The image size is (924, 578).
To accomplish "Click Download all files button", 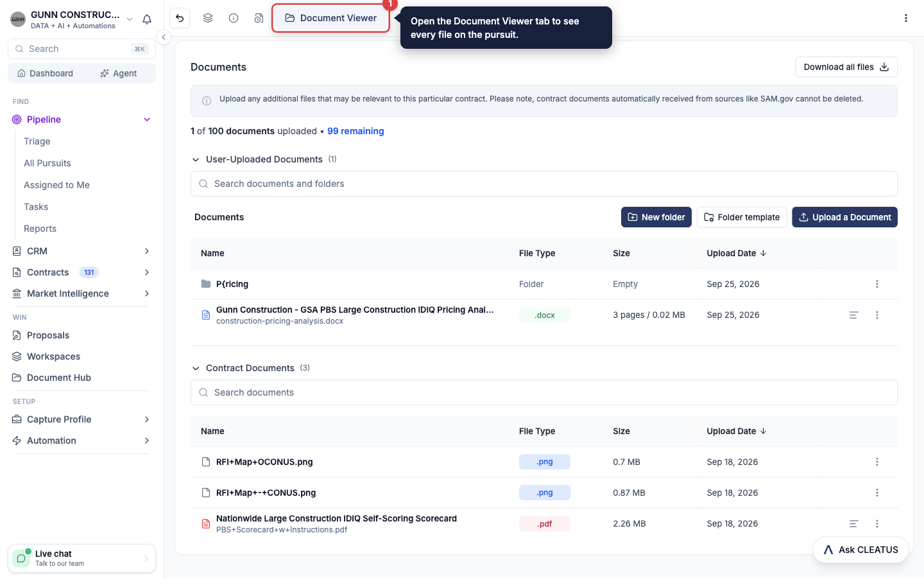I will click(x=846, y=67).
